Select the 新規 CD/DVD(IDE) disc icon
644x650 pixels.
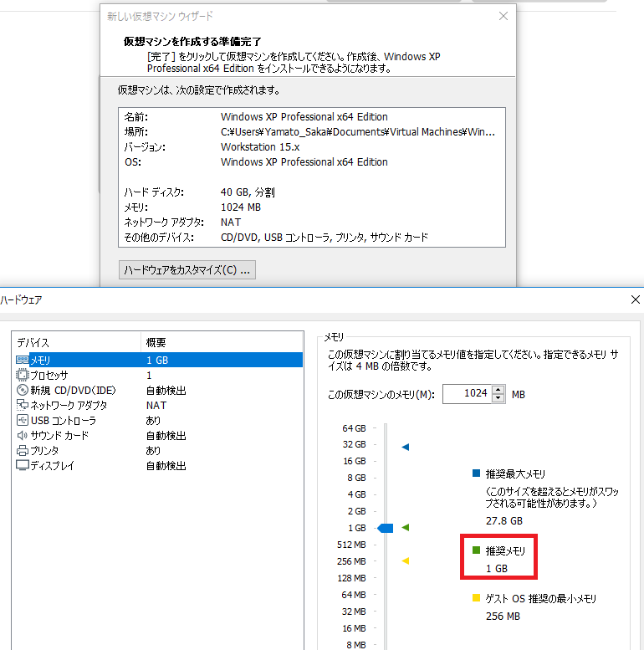pyautogui.click(x=23, y=390)
